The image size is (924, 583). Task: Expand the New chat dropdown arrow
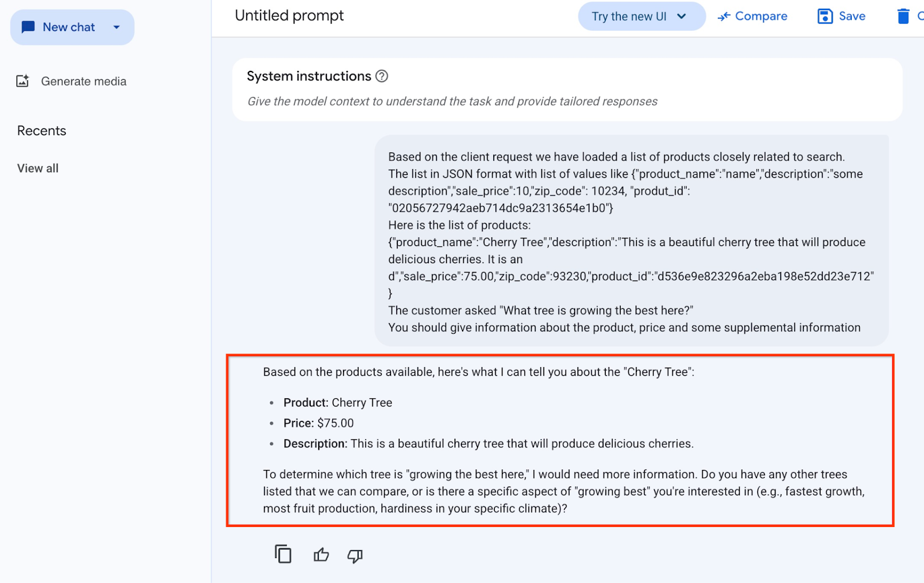tap(117, 27)
